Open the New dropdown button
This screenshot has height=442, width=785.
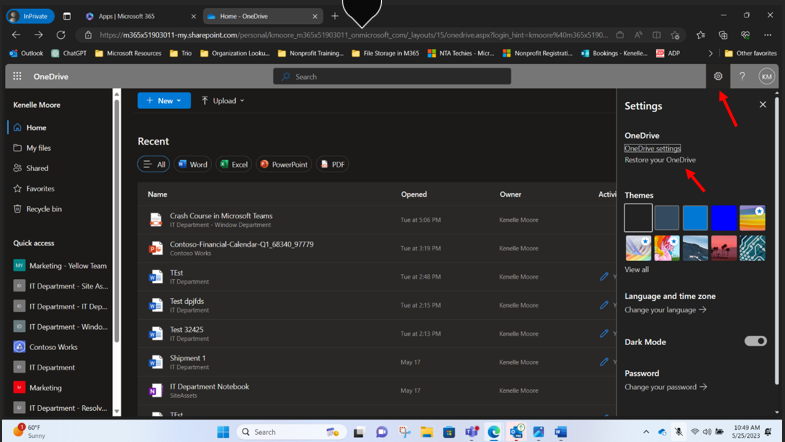pos(164,101)
